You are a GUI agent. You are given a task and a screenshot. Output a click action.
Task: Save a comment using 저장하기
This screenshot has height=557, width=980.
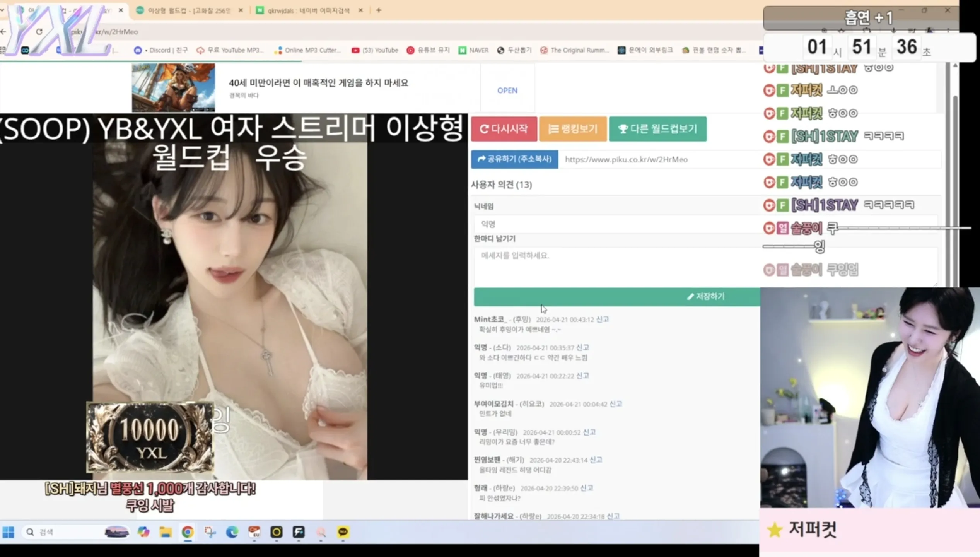click(706, 296)
